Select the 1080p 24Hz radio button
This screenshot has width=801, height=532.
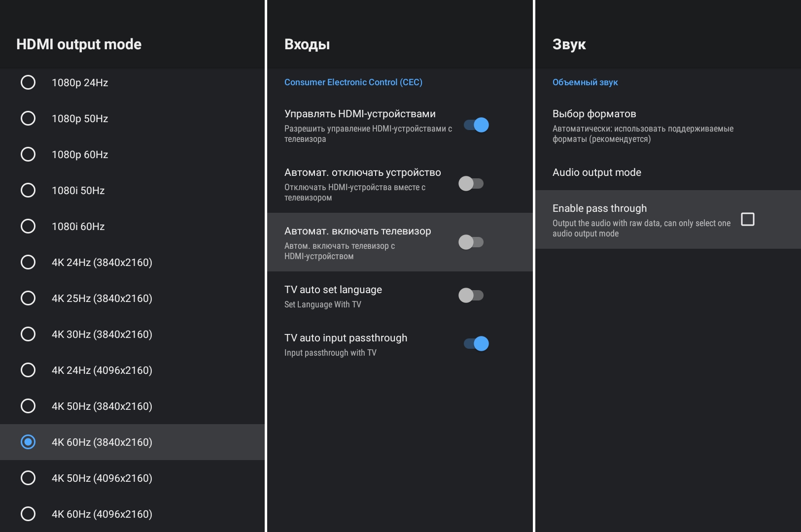(x=28, y=82)
